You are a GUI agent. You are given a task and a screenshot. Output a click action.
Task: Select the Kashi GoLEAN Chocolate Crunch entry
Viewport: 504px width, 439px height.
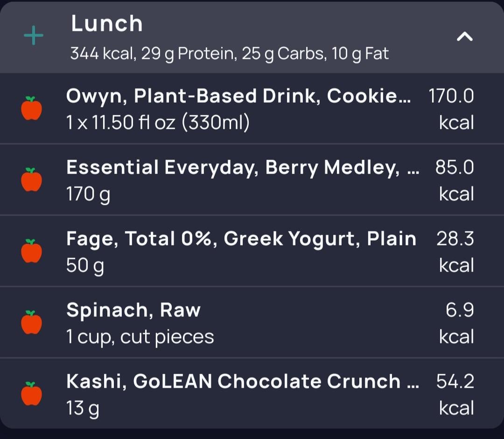[x=252, y=394]
